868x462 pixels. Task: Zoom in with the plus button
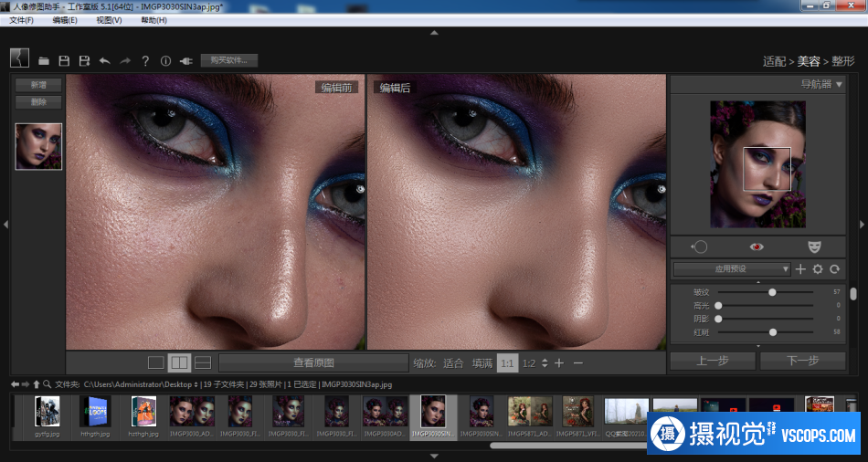coord(559,363)
